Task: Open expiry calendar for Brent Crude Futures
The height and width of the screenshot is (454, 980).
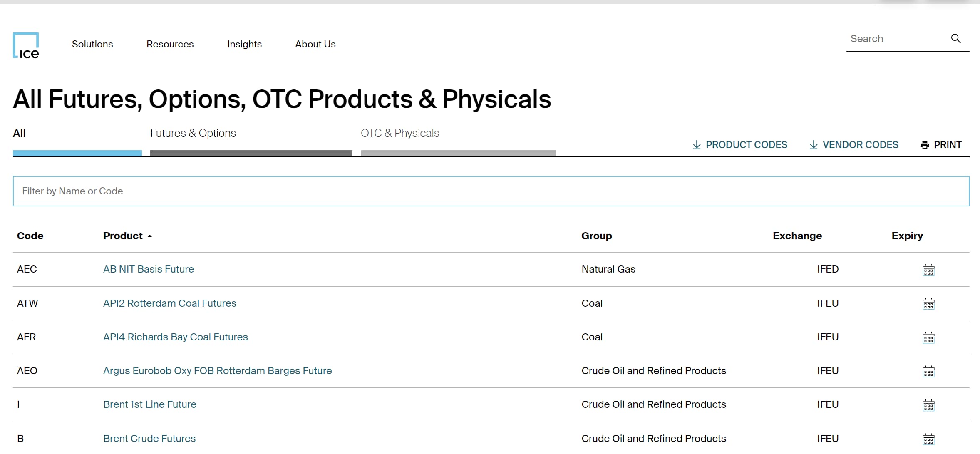Action: point(928,439)
